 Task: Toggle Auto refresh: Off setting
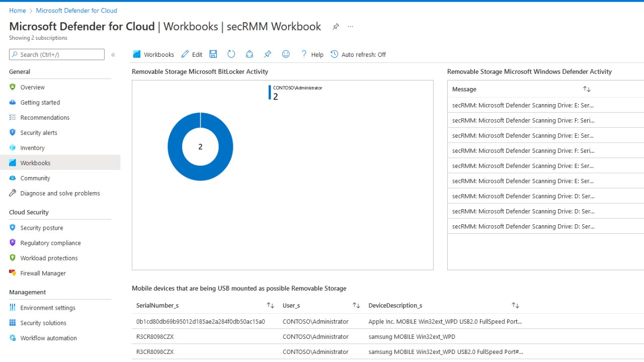(358, 54)
